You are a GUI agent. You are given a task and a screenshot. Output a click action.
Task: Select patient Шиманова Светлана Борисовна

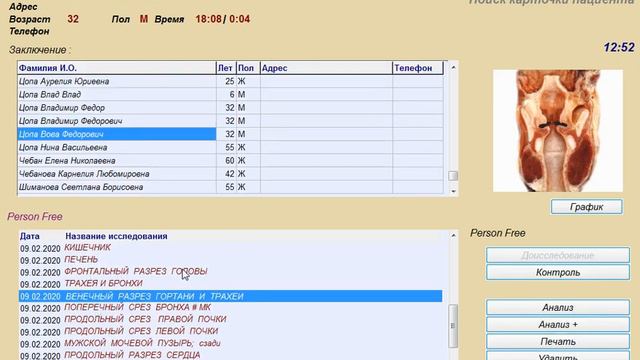[x=116, y=187]
